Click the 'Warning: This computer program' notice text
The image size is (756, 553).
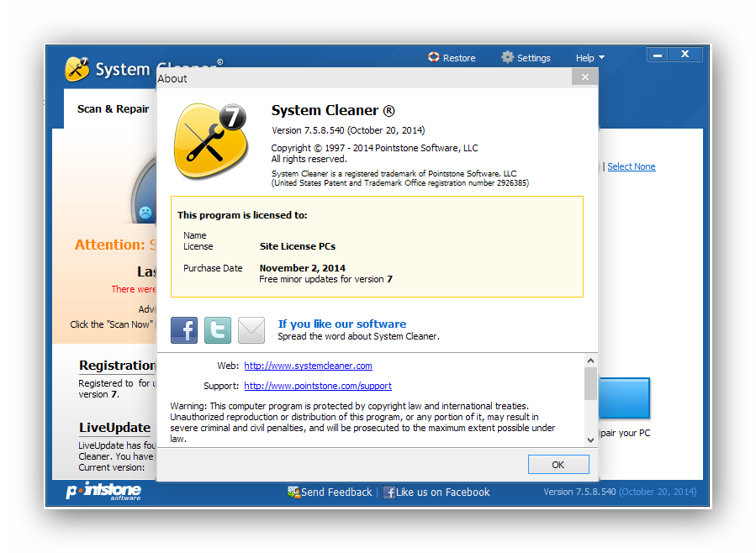click(362, 422)
